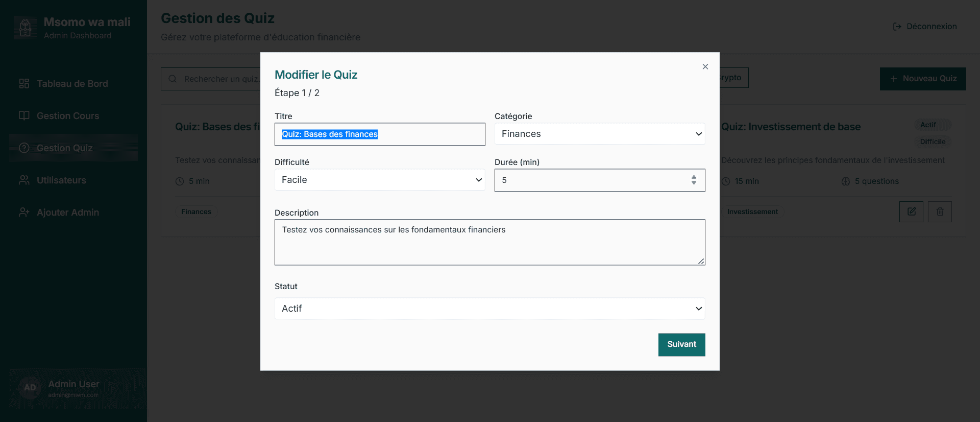Viewport: 980px width, 422px height.
Task: Click the edit icon on Investissement quiz card
Action: 911,212
